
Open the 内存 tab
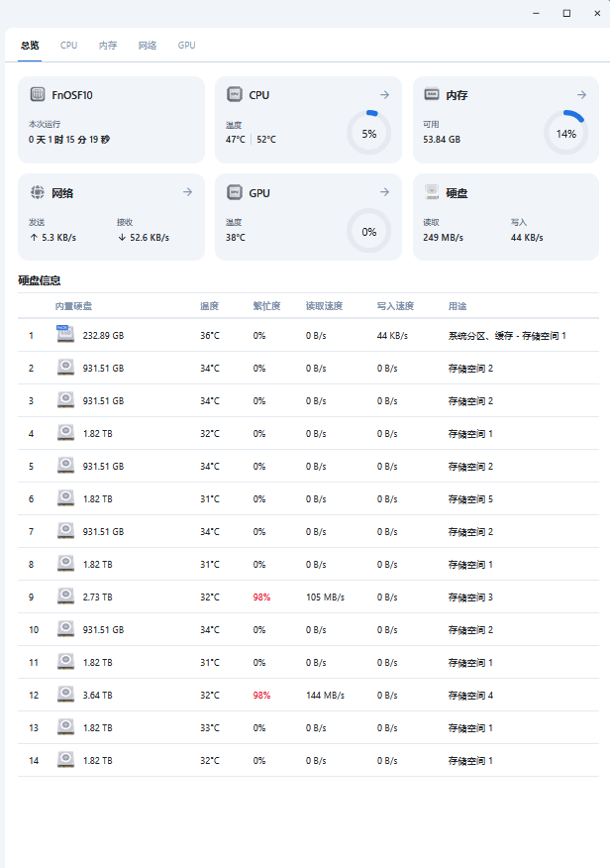[x=108, y=45]
